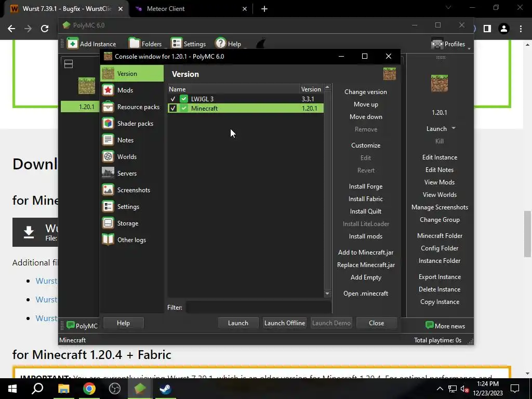Image resolution: width=532 pixels, height=399 pixels.
Task: Open Folders menu in PolyMC toolbar
Action: click(145, 44)
